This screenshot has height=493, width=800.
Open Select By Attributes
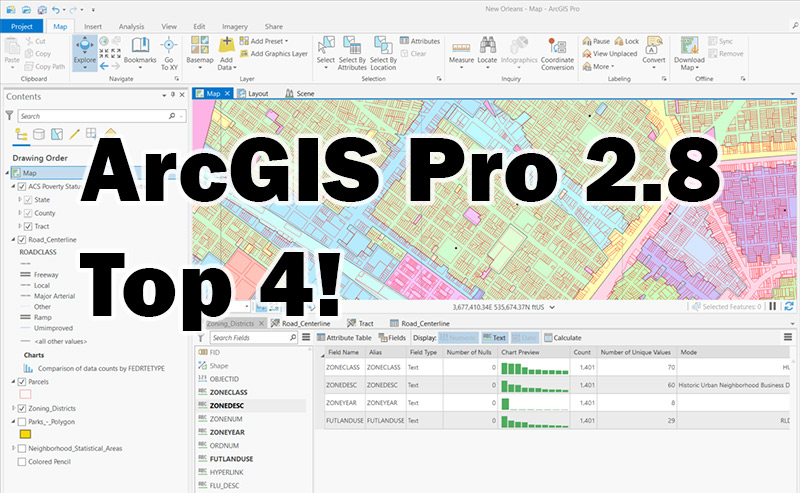point(352,53)
